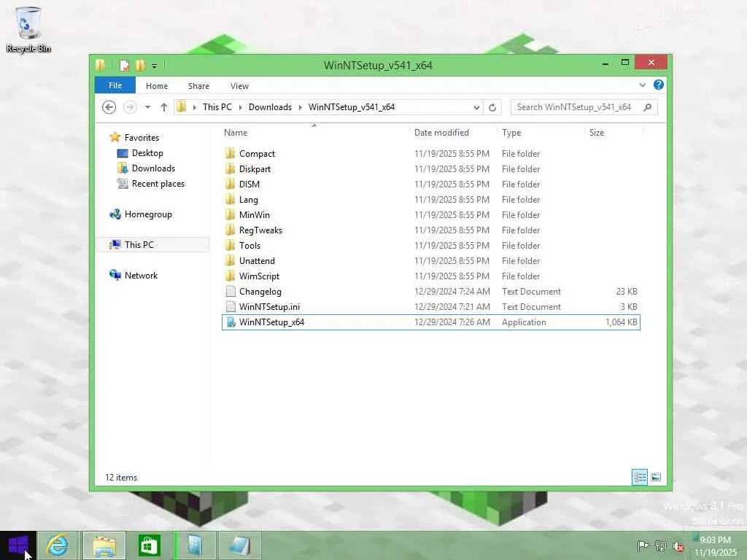The image size is (747, 560).
Task: Open the File ribbon tab
Action: click(115, 86)
